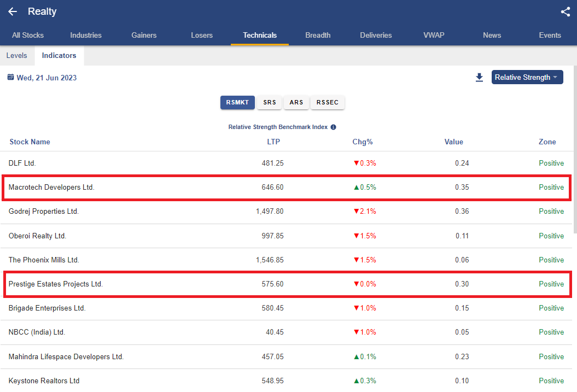The width and height of the screenshot is (577, 392).
Task: View the Gainers tab
Action: click(x=144, y=36)
